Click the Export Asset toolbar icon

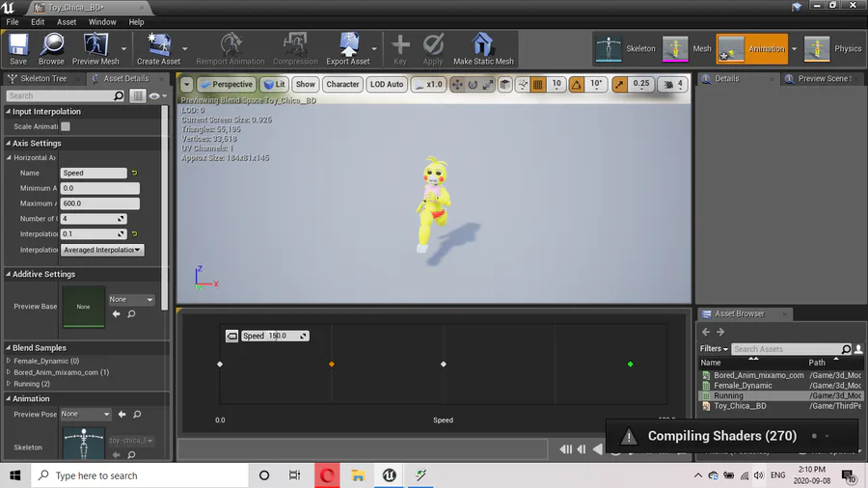tap(347, 48)
